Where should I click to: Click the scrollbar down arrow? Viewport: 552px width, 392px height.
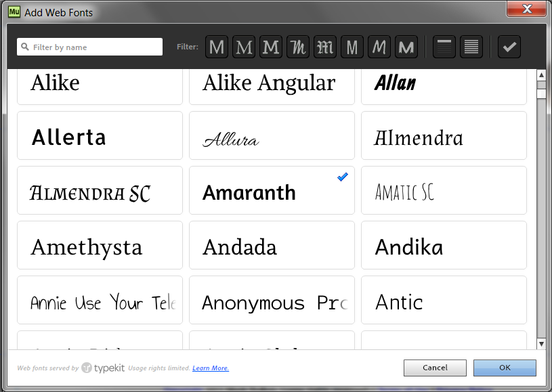pos(541,344)
